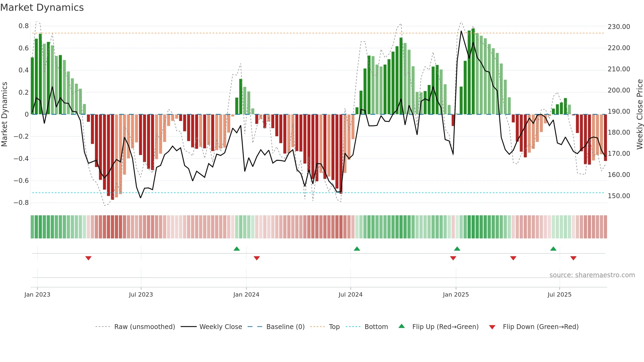
Task: Click the red flip-down triangle between Jan and Jul 2025
Action: click(513, 258)
